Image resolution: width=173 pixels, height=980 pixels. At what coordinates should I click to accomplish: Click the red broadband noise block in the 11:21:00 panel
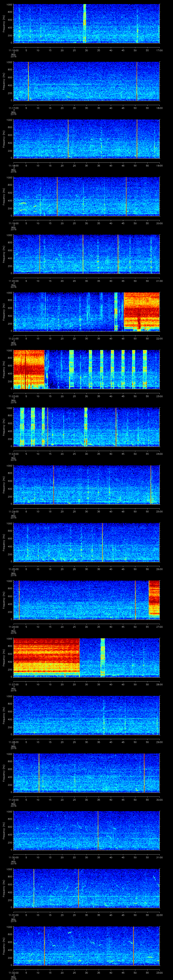pyautogui.click(x=142, y=310)
